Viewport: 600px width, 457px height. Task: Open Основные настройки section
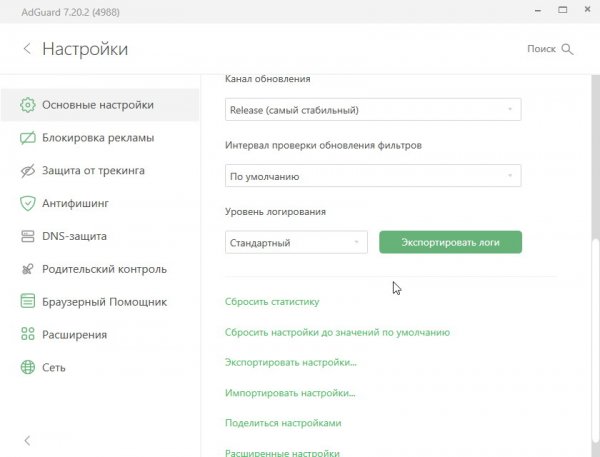pos(100,105)
